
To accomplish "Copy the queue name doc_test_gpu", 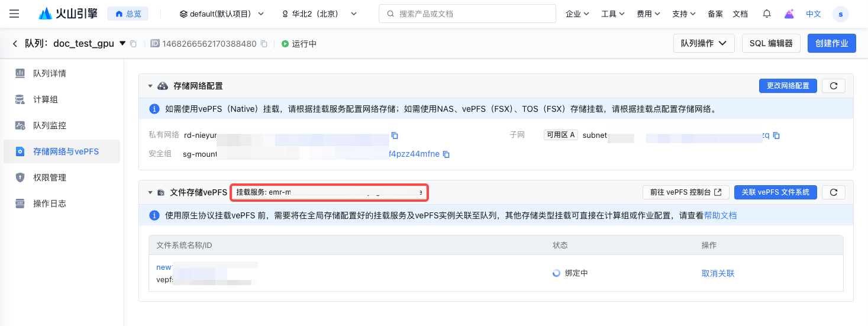I will click(133, 44).
